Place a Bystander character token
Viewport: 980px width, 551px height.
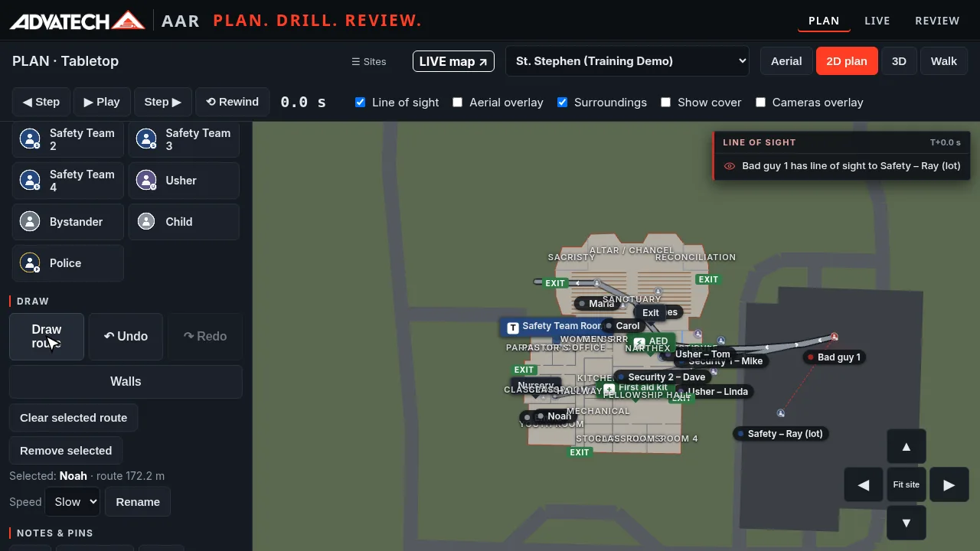tap(67, 222)
